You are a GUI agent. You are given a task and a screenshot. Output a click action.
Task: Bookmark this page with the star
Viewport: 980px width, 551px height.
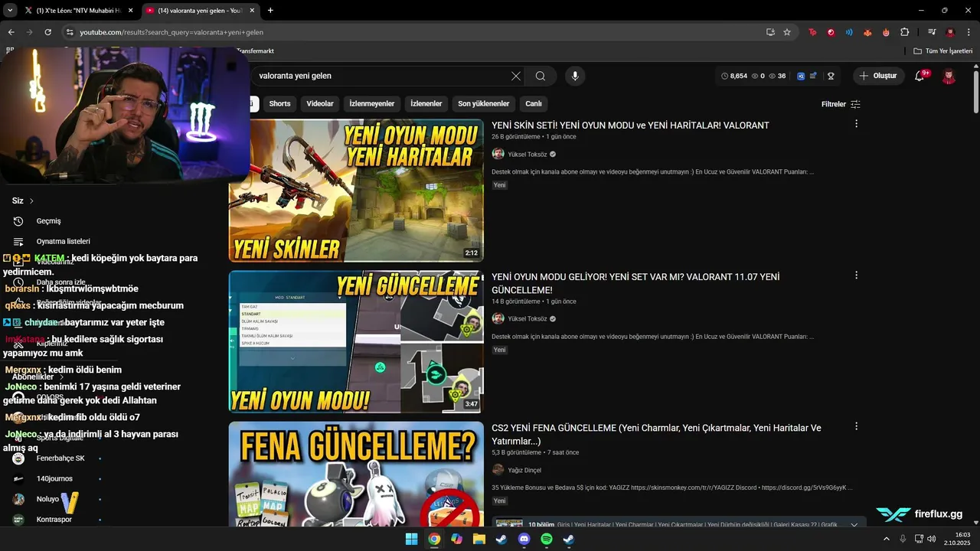click(x=787, y=32)
